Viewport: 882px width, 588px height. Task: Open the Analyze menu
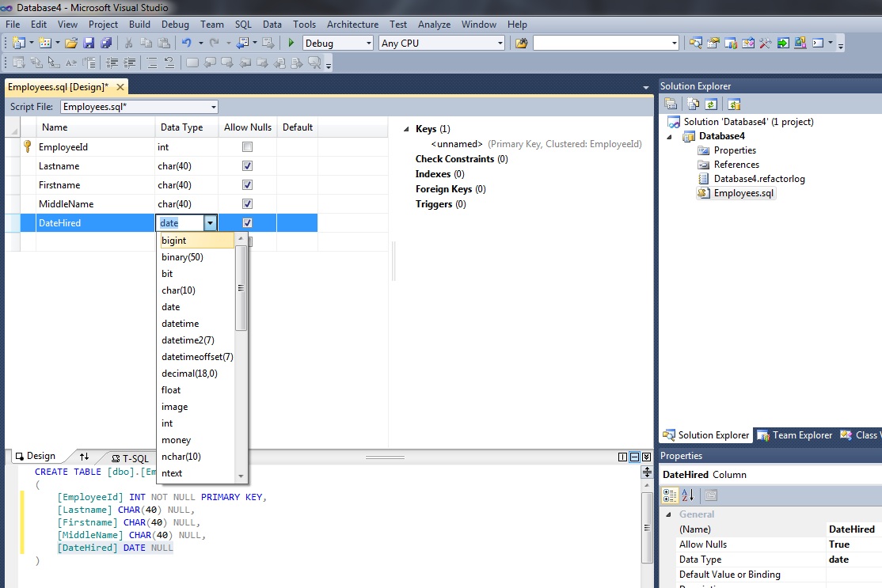click(434, 25)
